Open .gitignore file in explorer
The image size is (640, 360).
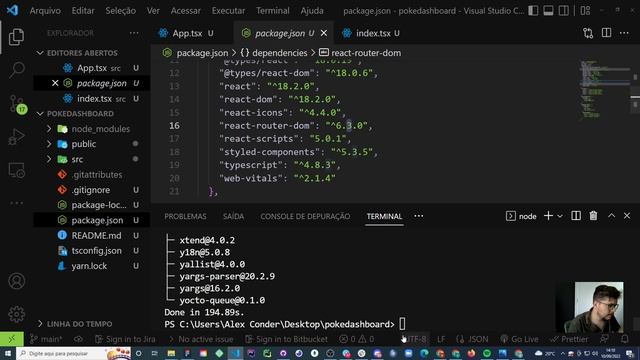pos(91,190)
